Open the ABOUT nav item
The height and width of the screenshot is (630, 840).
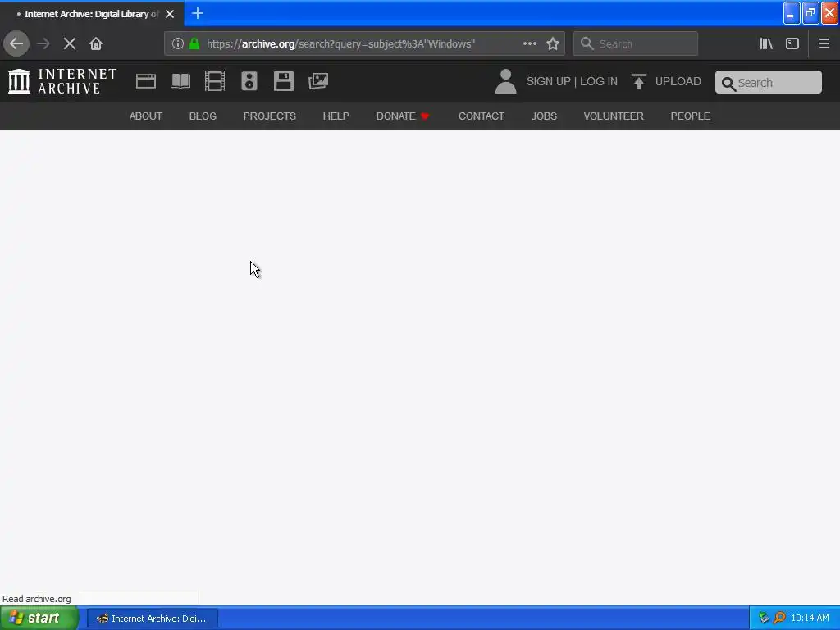[146, 116]
